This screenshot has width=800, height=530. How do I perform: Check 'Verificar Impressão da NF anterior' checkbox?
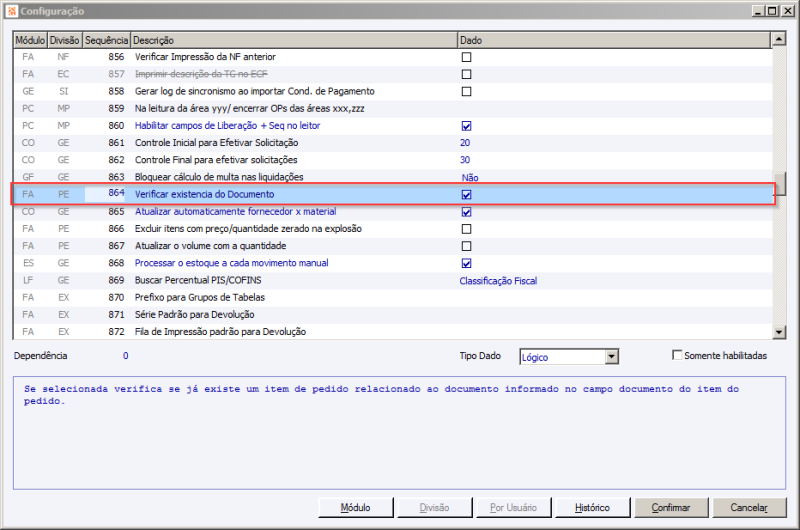(466, 57)
